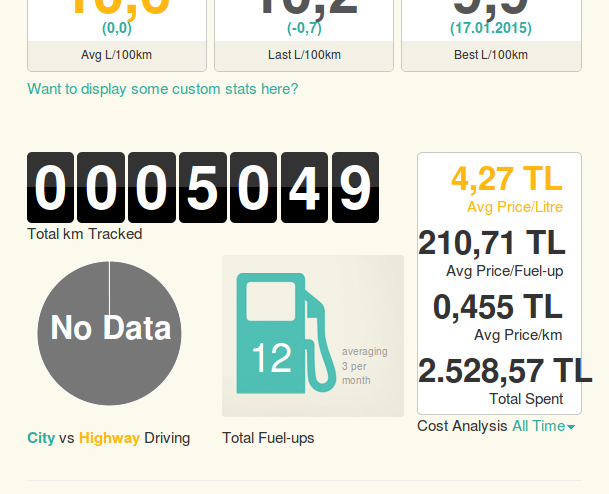The image size is (609, 494).
Task: Click the (-0,7) change value
Action: click(x=304, y=28)
